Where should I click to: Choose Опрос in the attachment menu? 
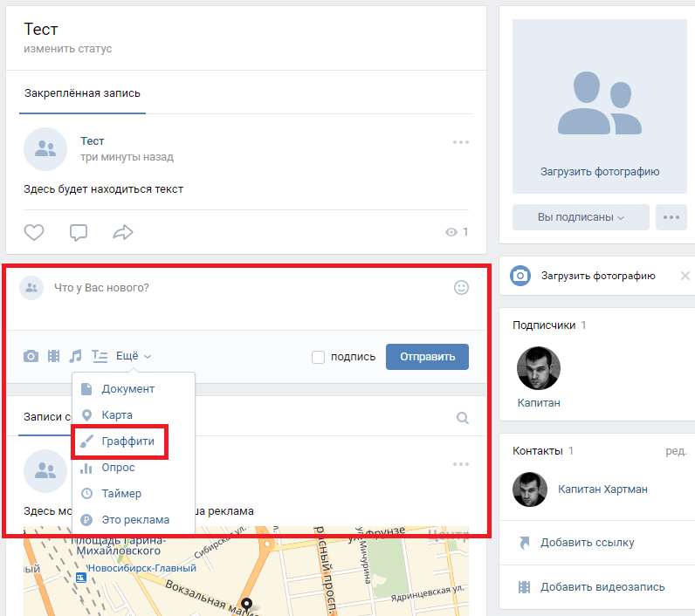[118, 468]
